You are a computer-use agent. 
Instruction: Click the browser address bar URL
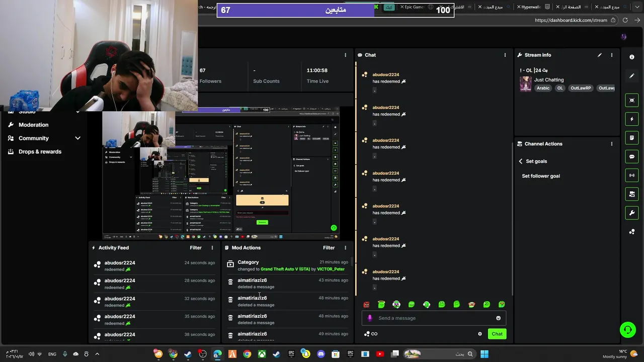(571, 20)
